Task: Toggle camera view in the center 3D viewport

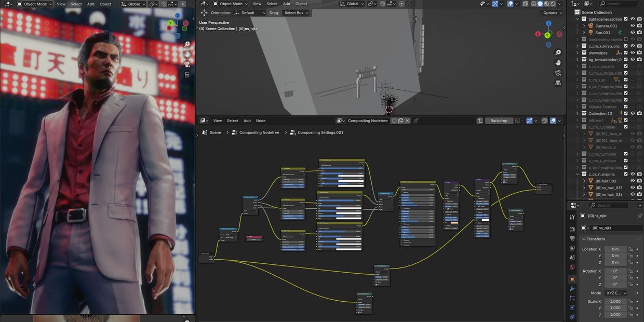Action: pyautogui.click(x=558, y=73)
